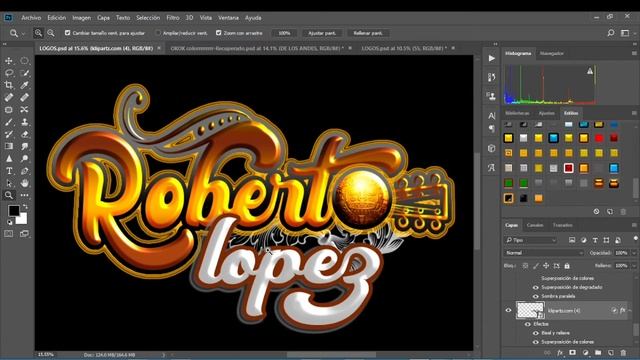
Task: Toggle Efectos visibility eye
Action: click(527, 324)
